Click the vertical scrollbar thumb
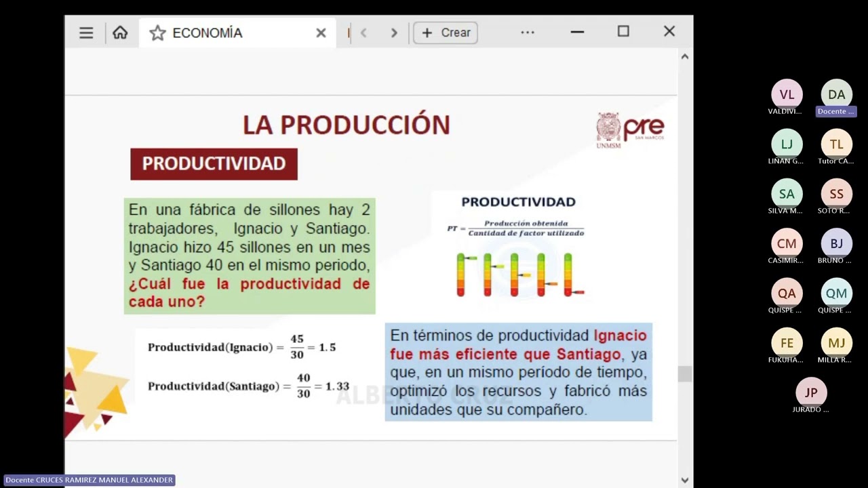 (x=685, y=374)
